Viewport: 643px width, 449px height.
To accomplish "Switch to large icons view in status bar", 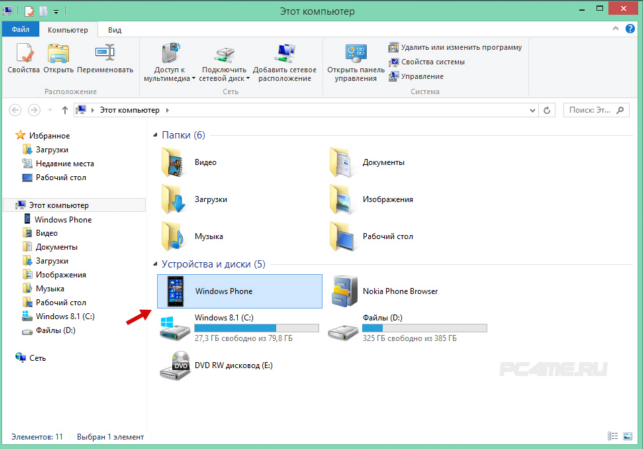I will coord(628,436).
